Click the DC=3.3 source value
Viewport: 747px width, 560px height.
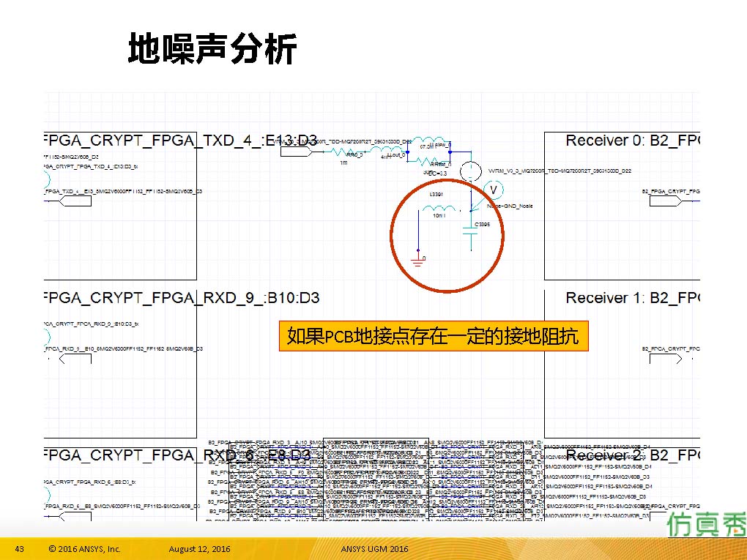pyautogui.click(x=437, y=173)
